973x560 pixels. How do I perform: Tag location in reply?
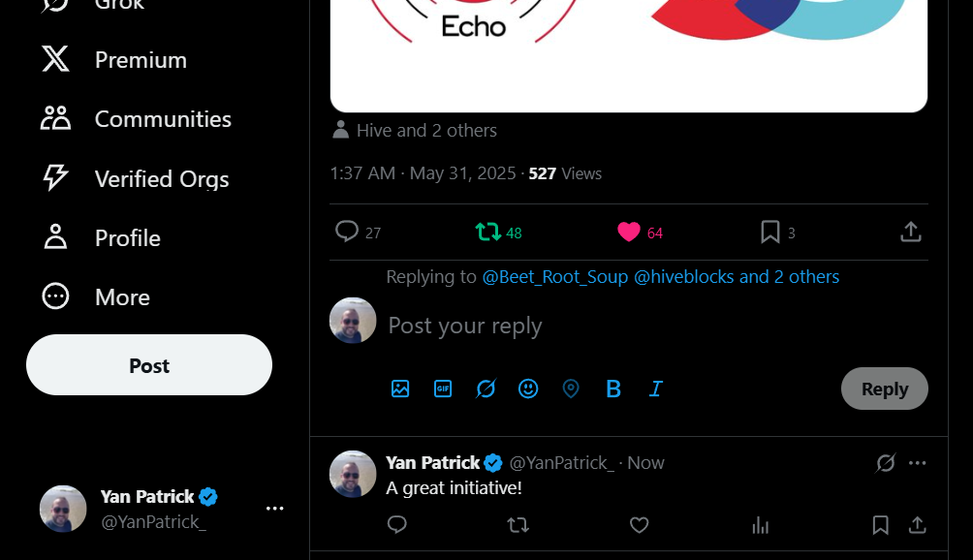click(x=570, y=389)
